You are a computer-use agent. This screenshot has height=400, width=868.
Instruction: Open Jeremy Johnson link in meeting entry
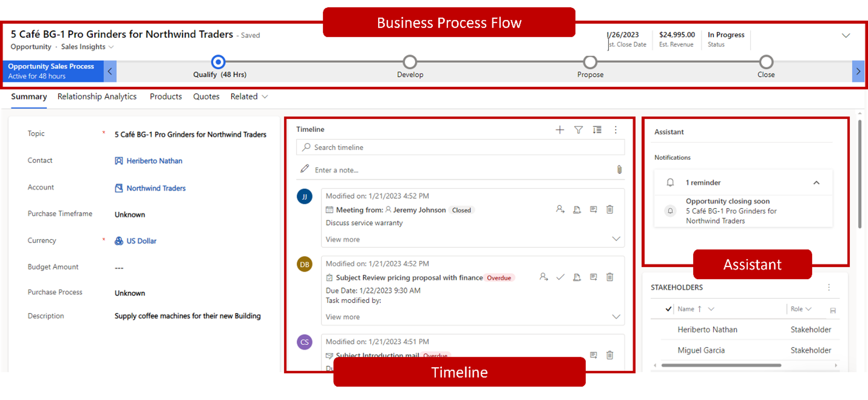(419, 210)
